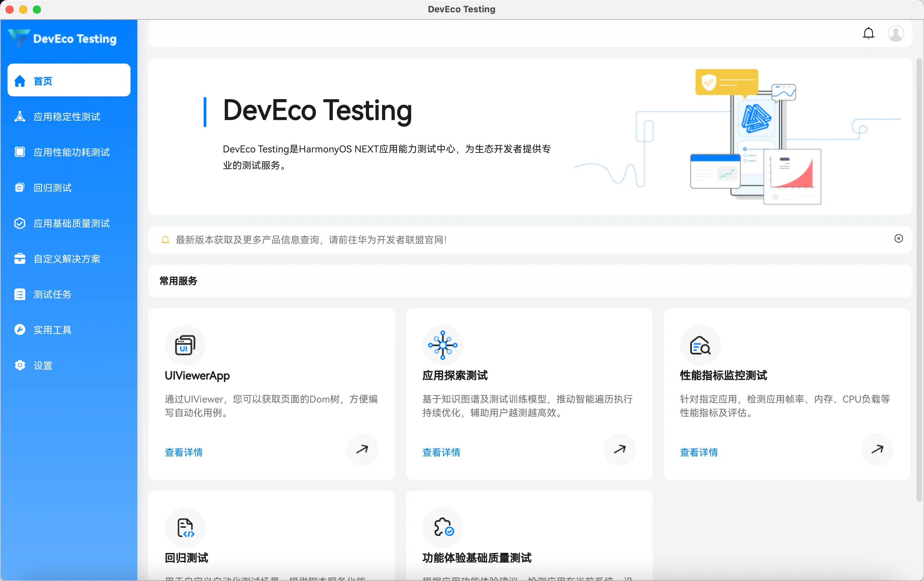Screen dimensions: 924x581
Task: Click the 回归测试 card code-file icon
Action: 185,527
